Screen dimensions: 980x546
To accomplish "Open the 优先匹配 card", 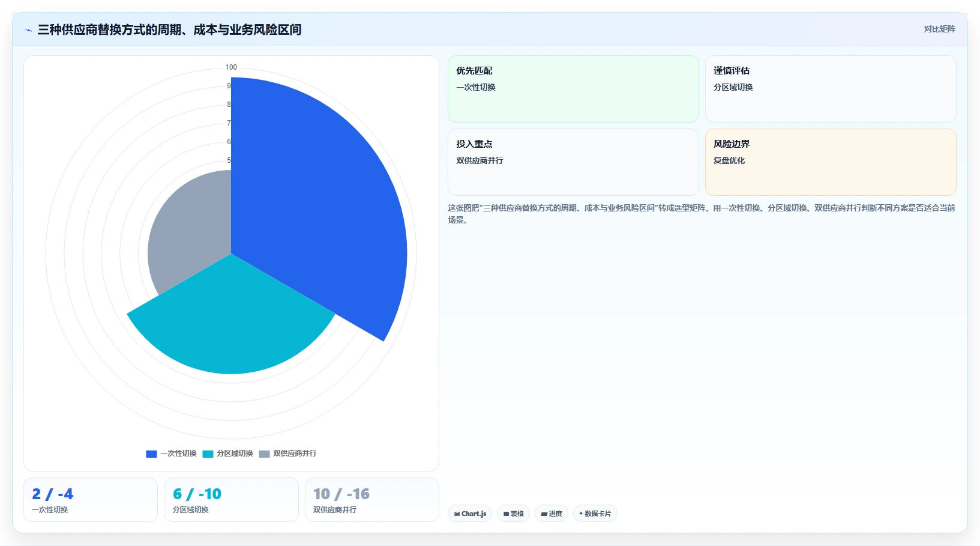I will 573,89.
